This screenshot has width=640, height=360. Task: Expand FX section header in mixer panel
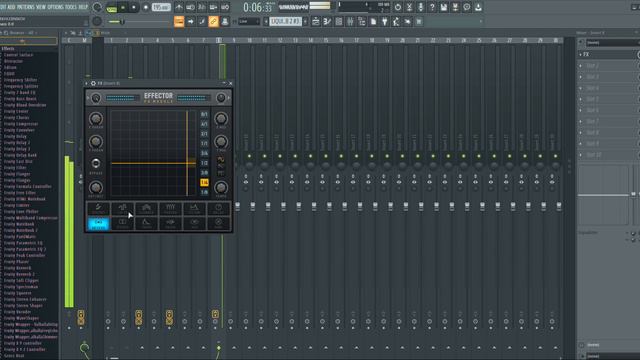click(581, 54)
